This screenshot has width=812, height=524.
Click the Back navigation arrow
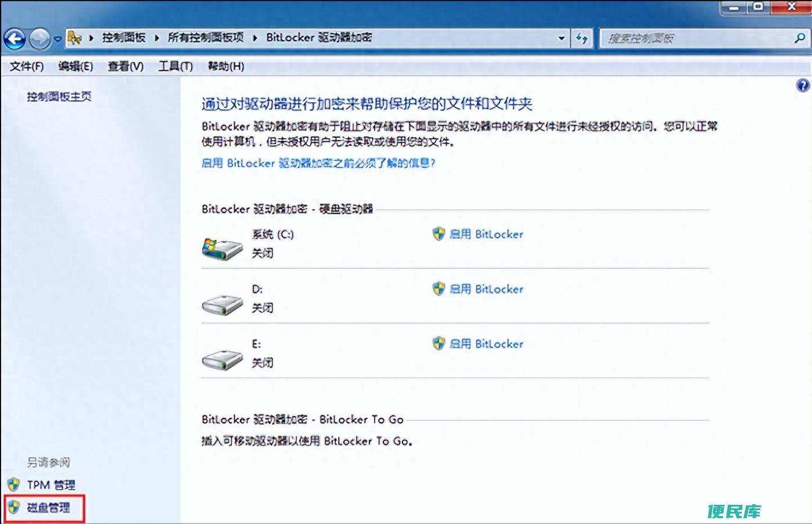(x=15, y=39)
